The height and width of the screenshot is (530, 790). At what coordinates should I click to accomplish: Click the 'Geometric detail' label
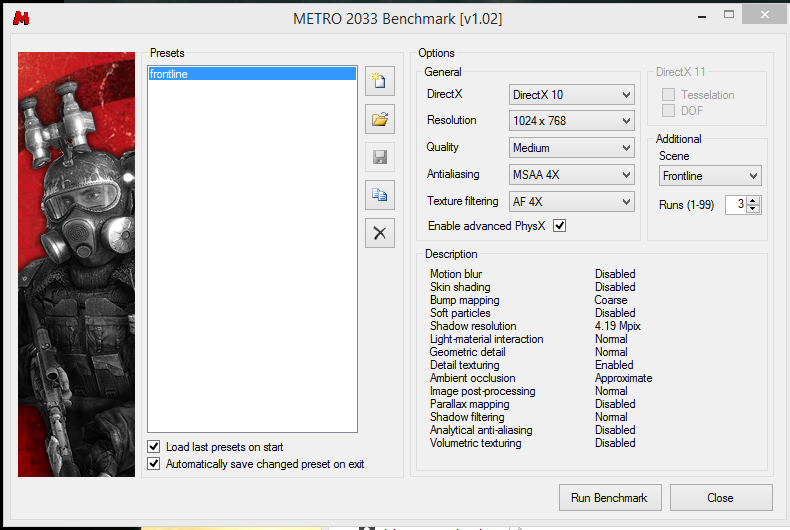point(468,352)
